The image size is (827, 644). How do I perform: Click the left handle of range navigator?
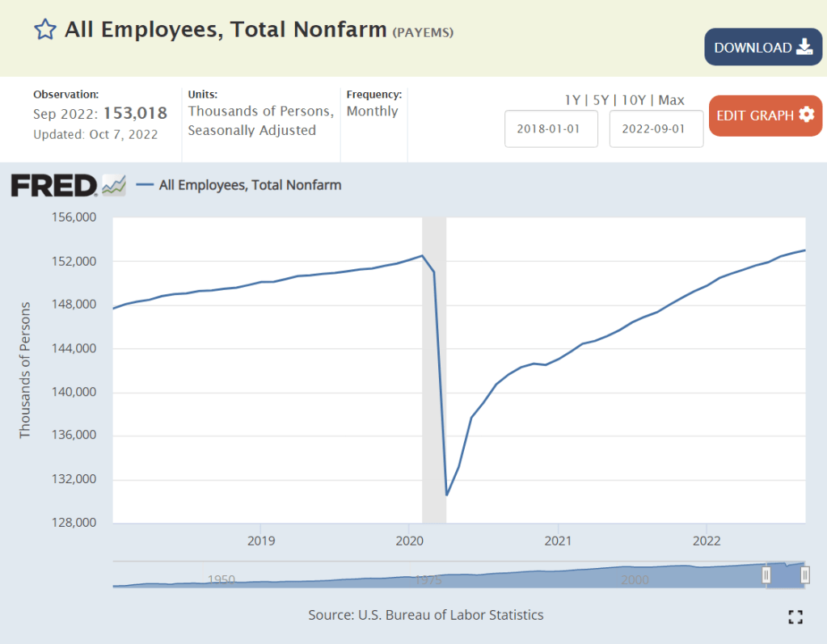click(766, 575)
